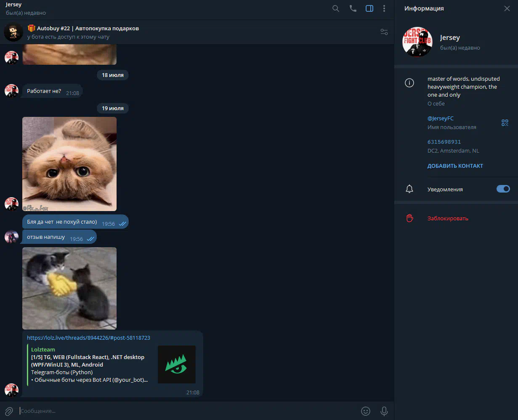Open the Autobuy #22 bot bar title
This screenshot has height=420, width=518.
[x=83, y=28]
